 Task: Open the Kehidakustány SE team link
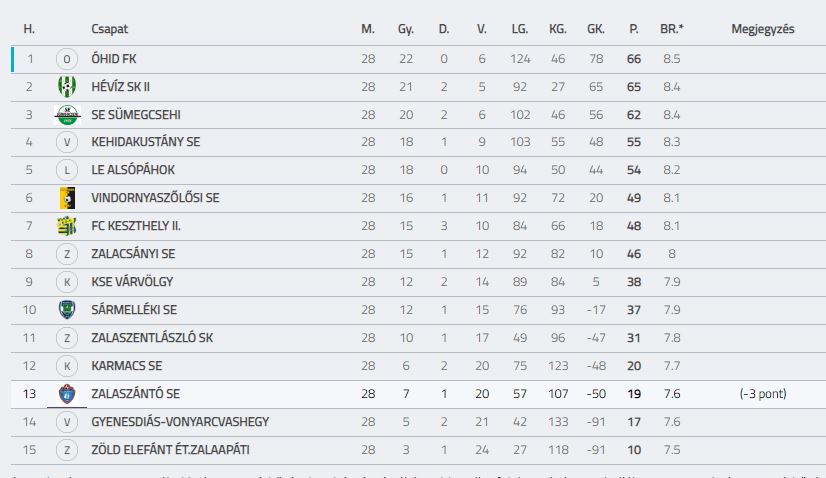pos(145,142)
